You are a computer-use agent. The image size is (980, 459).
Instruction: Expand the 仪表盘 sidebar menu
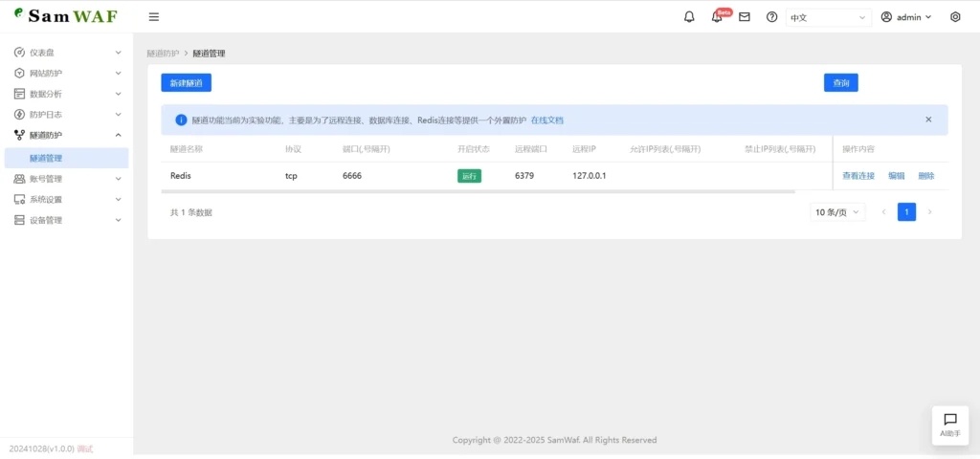click(x=65, y=53)
